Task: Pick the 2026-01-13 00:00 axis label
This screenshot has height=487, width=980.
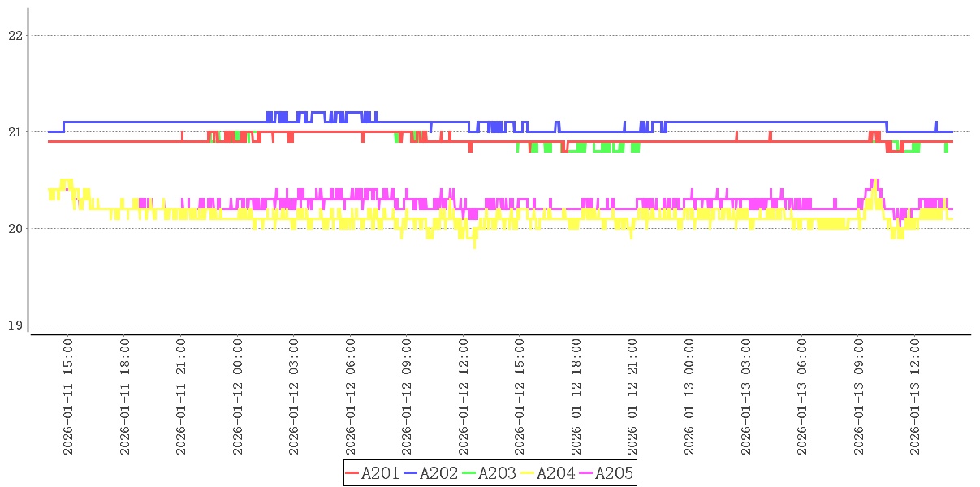Action: 690,397
